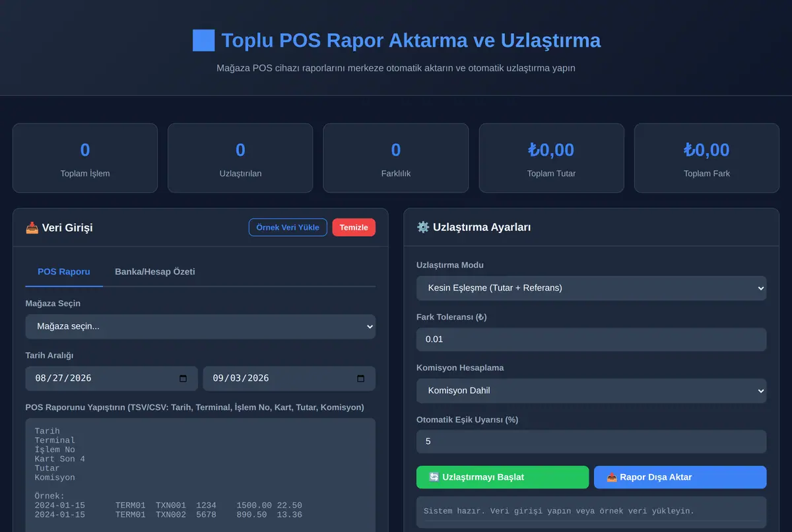Viewport: 792px width, 532px height.
Task: Click the Uzlaştırılan stat card
Action: tap(240, 158)
